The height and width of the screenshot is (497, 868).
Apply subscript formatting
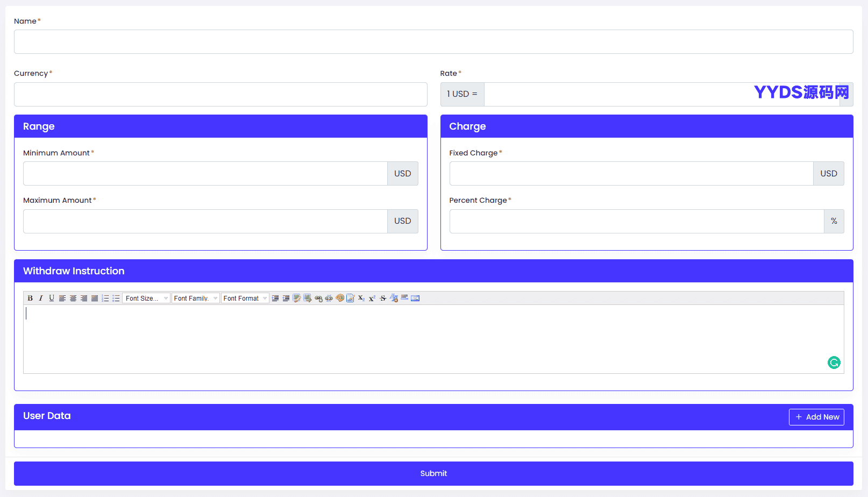[361, 298]
